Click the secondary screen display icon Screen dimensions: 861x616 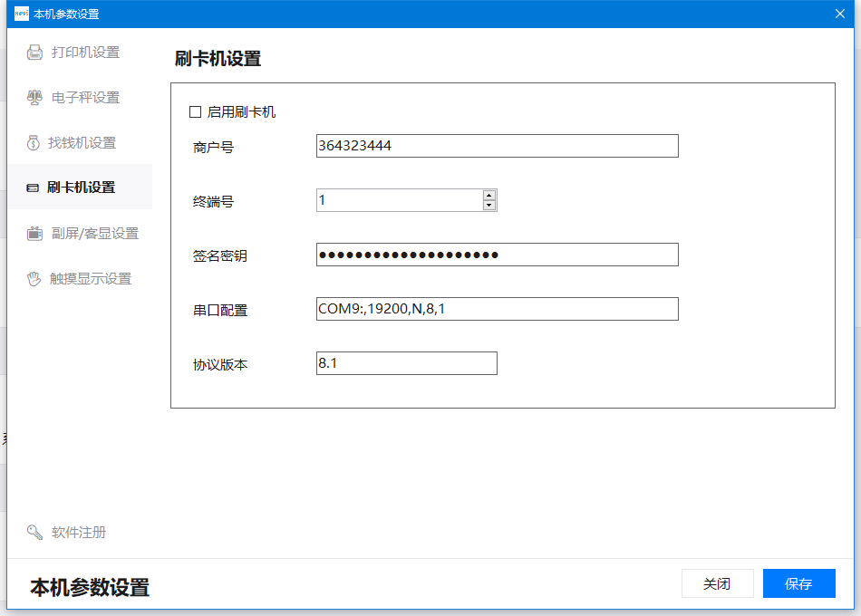[x=34, y=234]
